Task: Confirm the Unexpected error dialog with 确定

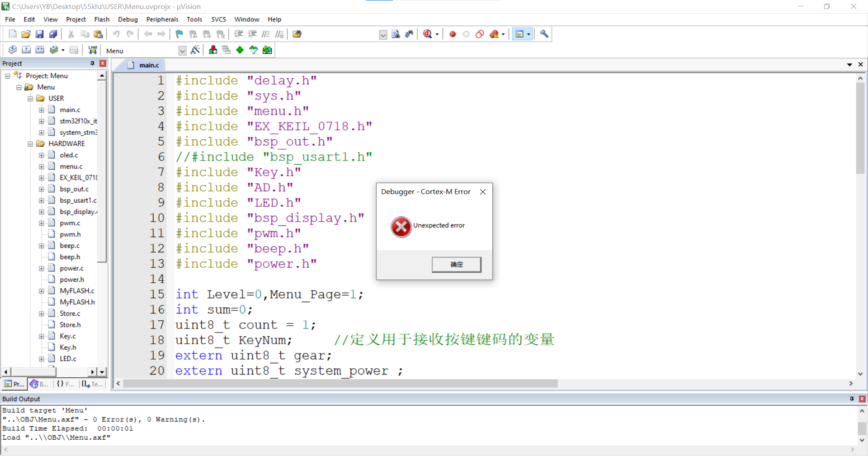Action: click(456, 265)
